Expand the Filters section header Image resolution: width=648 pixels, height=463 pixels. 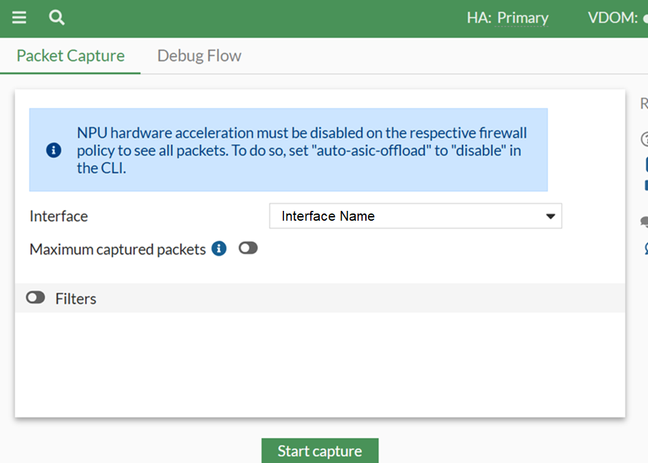320,298
